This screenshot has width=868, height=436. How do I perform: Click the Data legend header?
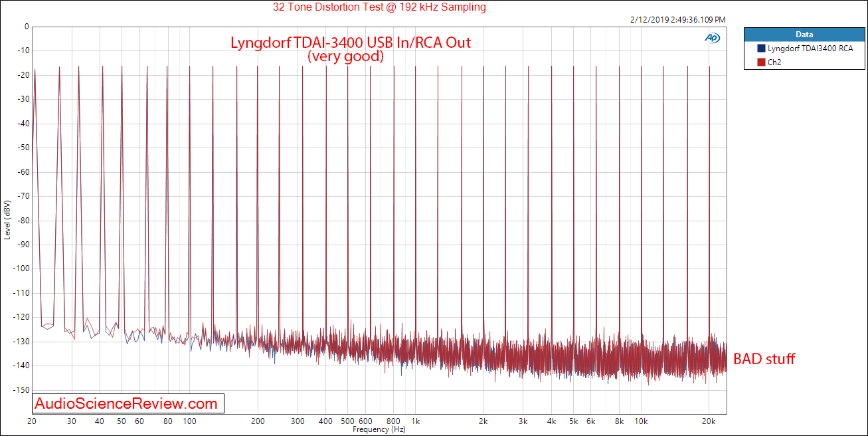tap(805, 35)
